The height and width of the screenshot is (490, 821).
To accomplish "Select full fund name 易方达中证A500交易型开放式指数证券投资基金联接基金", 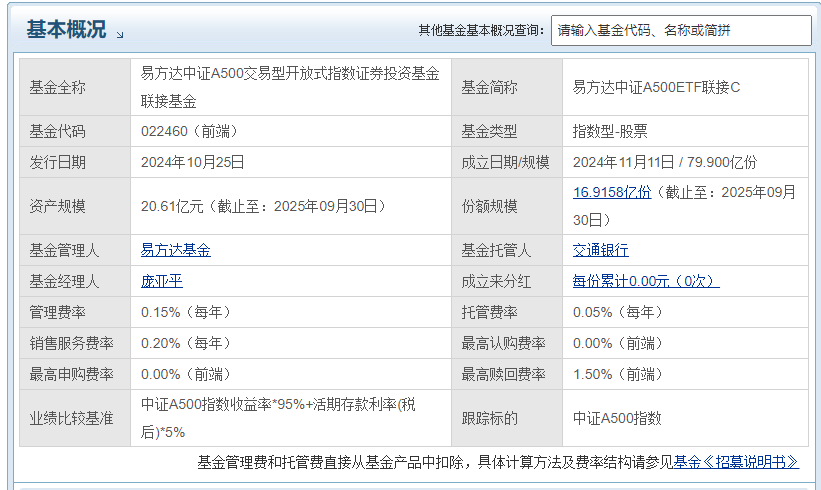I will [x=290, y=87].
